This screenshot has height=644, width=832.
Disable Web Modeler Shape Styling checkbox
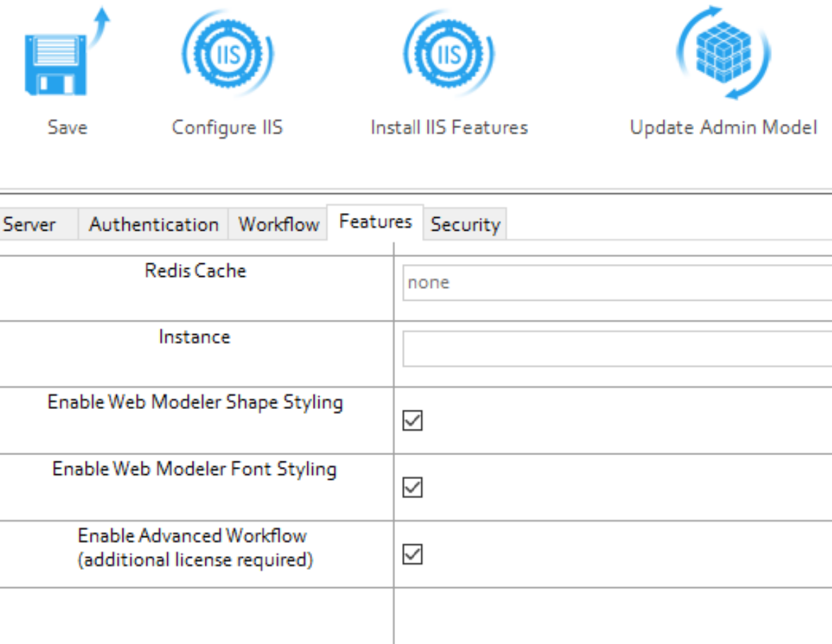click(x=412, y=421)
